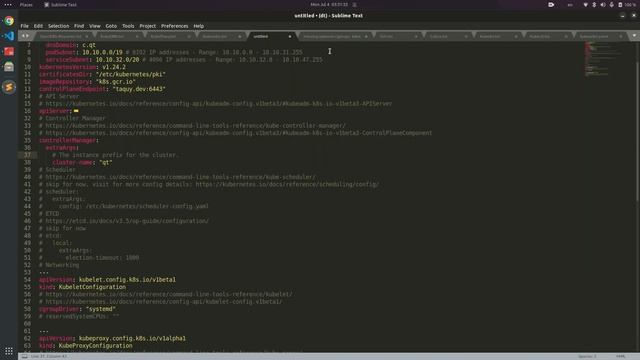Open the tab list dropdown at the tab bar end
The height and width of the screenshot is (360, 640).
634,36
